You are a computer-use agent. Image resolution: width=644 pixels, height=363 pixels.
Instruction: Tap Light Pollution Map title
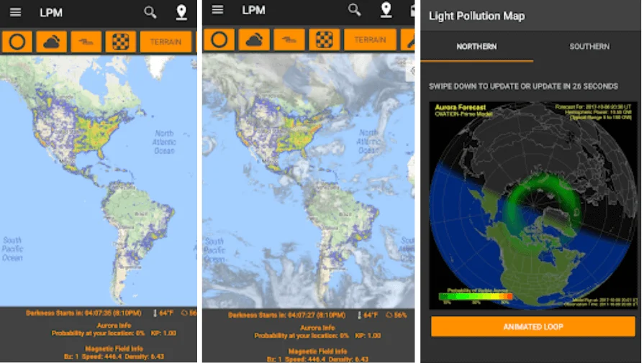click(x=476, y=16)
